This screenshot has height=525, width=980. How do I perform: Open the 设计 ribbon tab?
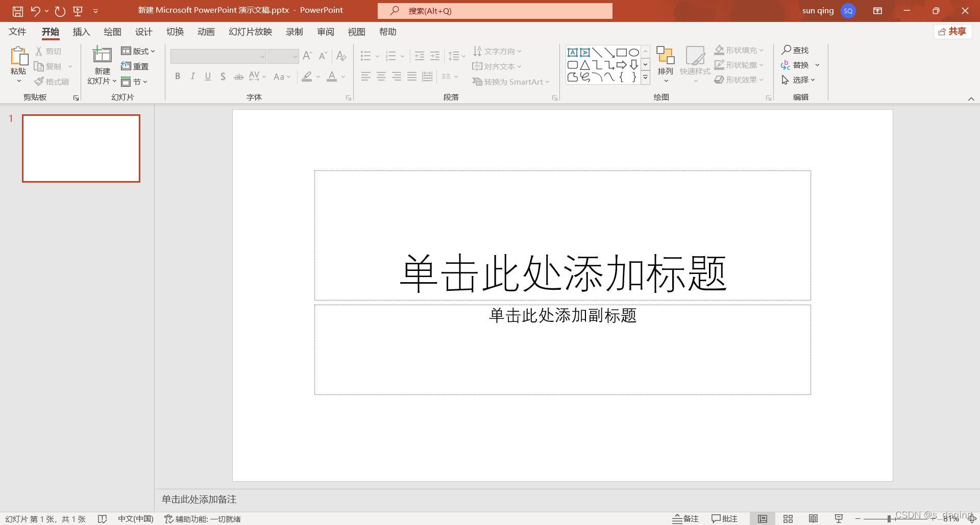point(143,32)
